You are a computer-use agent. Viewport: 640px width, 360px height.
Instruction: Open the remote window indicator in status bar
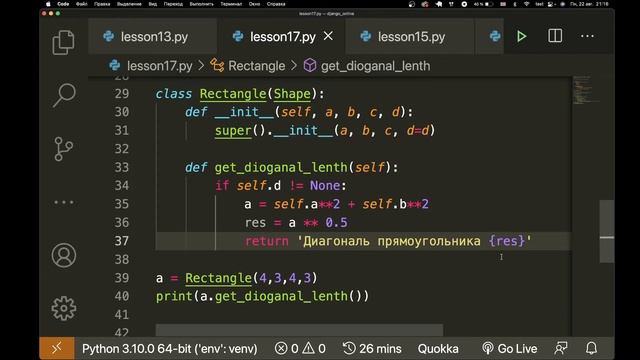[57, 348]
